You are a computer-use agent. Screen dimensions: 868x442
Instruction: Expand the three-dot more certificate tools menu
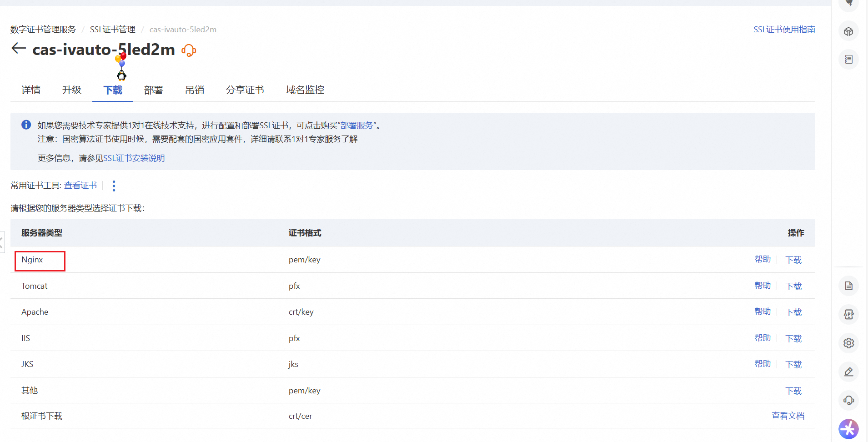(114, 186)
